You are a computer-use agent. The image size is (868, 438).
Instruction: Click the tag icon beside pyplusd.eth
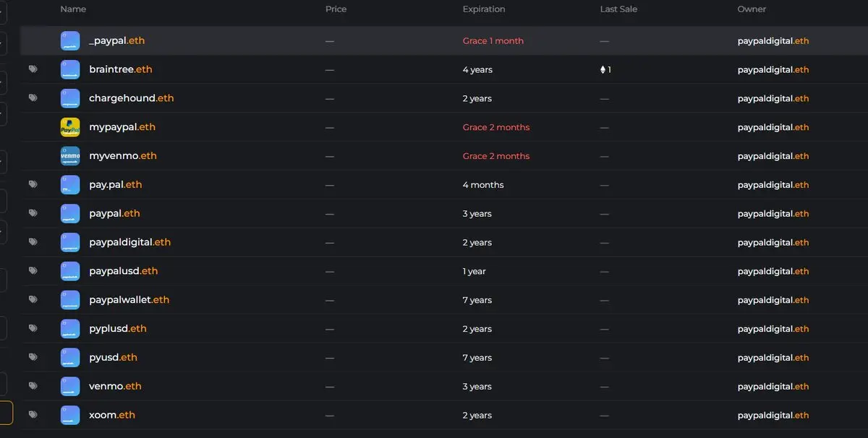33,329
